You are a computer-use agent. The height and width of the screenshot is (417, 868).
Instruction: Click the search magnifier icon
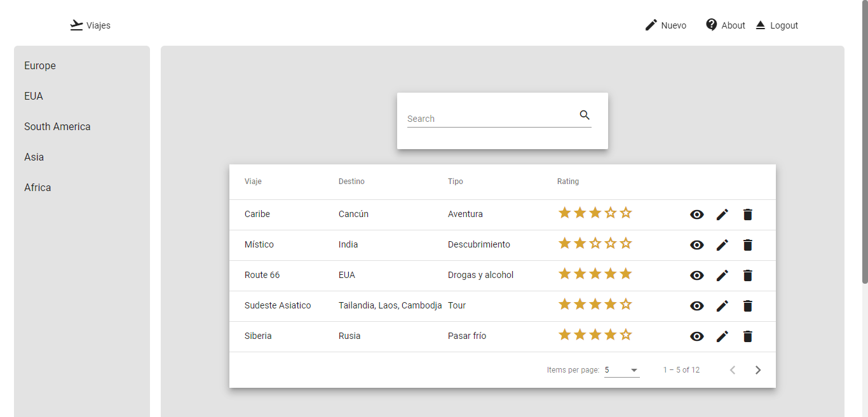tap(585, 115)
